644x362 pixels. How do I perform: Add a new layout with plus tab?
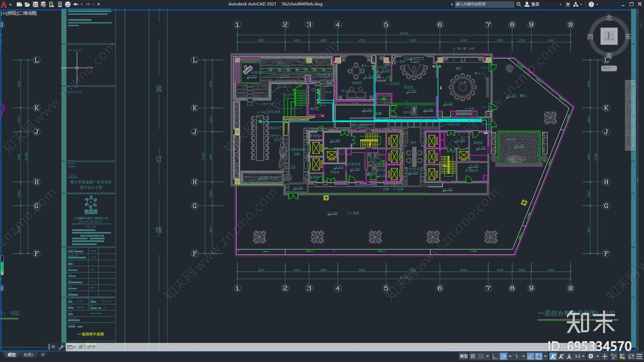pos(43,355)
